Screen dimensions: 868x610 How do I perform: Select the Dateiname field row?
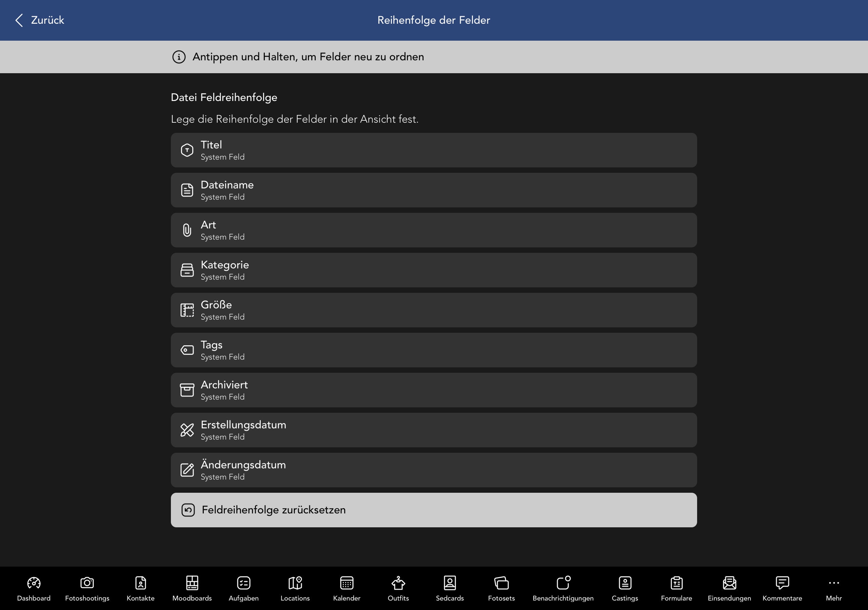[x=434, y=190]
